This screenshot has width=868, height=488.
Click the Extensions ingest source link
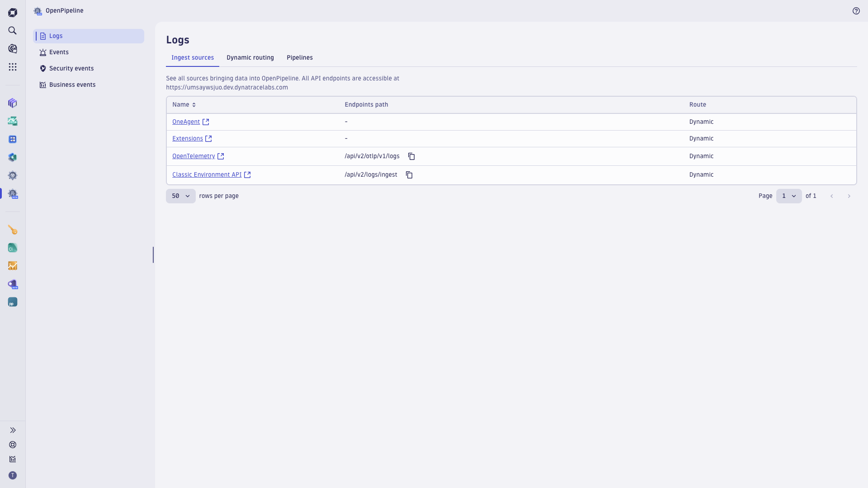(x=188, y=138)
